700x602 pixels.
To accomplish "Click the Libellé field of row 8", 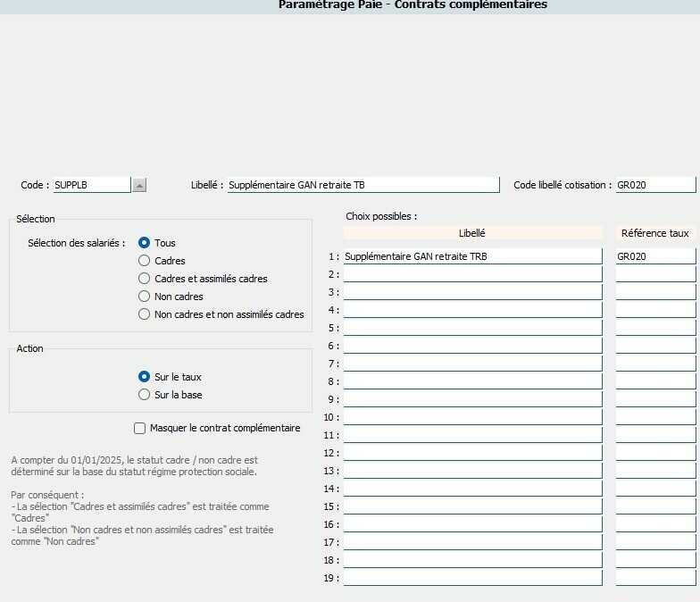I will pyautogui.click(x=473, y=381).
